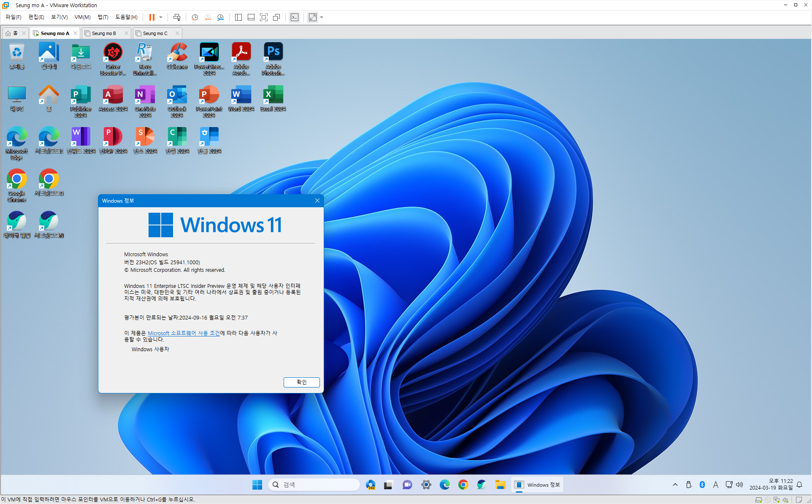The height and width of the screenshot is (504, 812).
Task: Switch to the Seung mo B tab
Action: tap(104, 33)
